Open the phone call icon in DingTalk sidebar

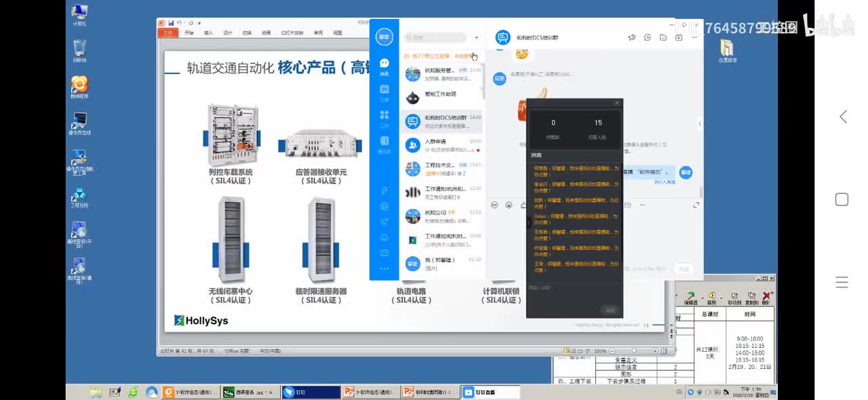[384, 222]
